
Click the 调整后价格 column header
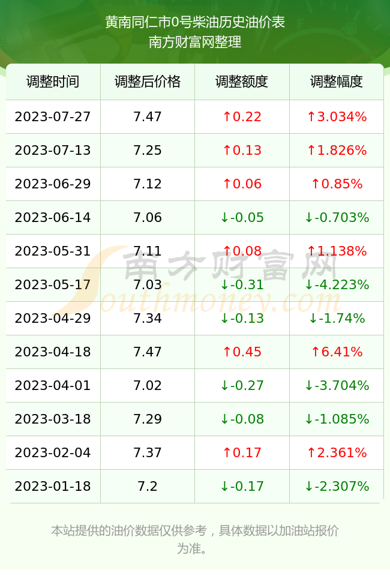[148, 82]
